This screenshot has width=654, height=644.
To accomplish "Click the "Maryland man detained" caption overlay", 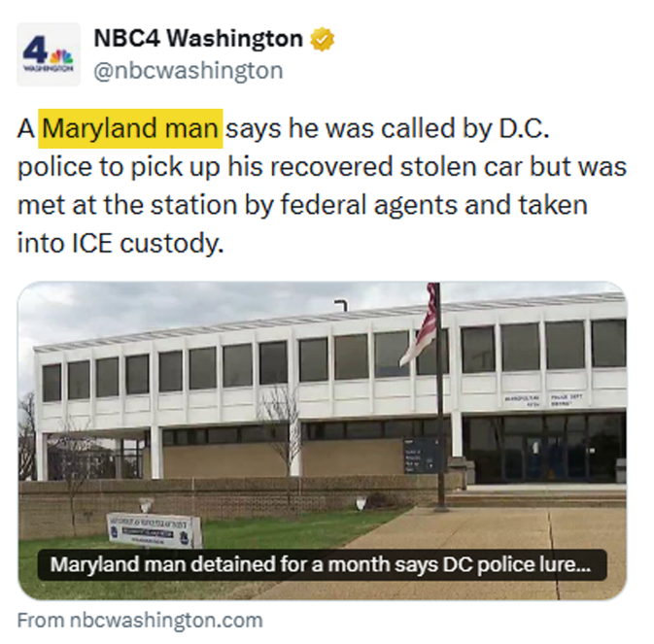I will [321, 564].
